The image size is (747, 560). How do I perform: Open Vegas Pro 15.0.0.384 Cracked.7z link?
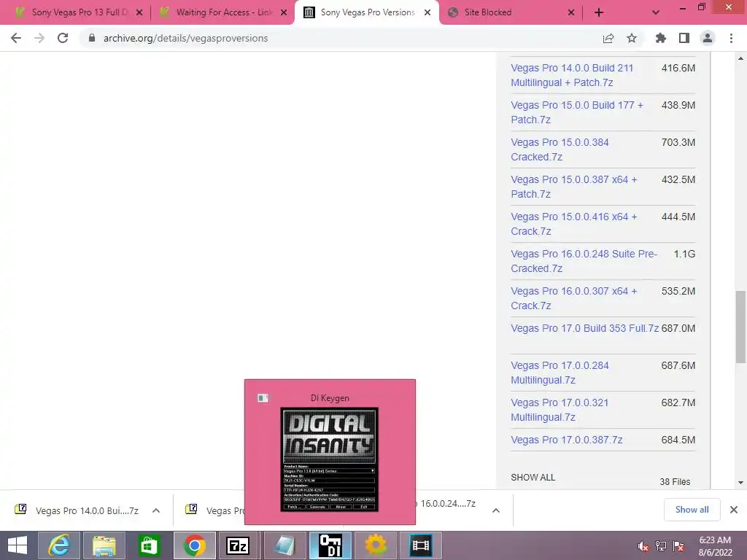pos(560,149)
